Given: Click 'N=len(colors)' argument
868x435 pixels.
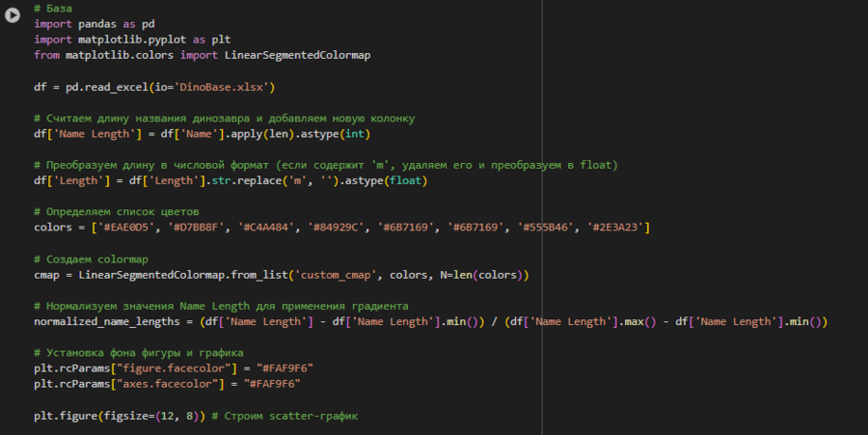Looking at the screenshot, I should click(x=481, y=275).
